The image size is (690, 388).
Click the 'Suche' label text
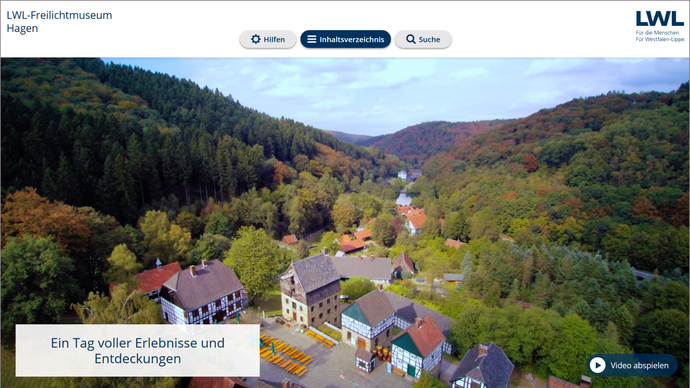pos(429,40)
